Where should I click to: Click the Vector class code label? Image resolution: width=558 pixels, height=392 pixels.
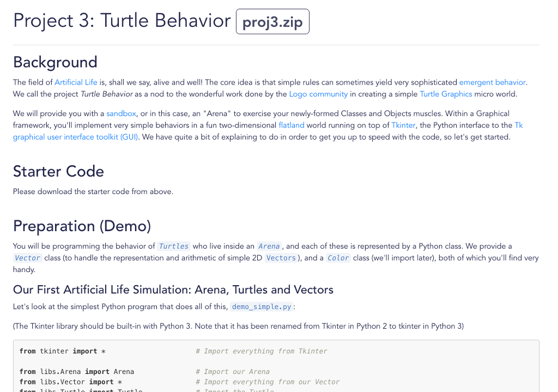click(27, 258)
